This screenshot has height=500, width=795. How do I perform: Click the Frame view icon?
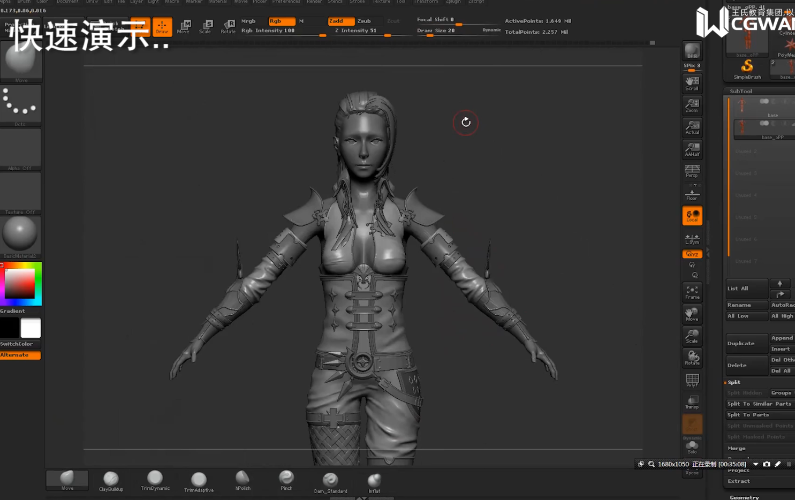point(691,291)
